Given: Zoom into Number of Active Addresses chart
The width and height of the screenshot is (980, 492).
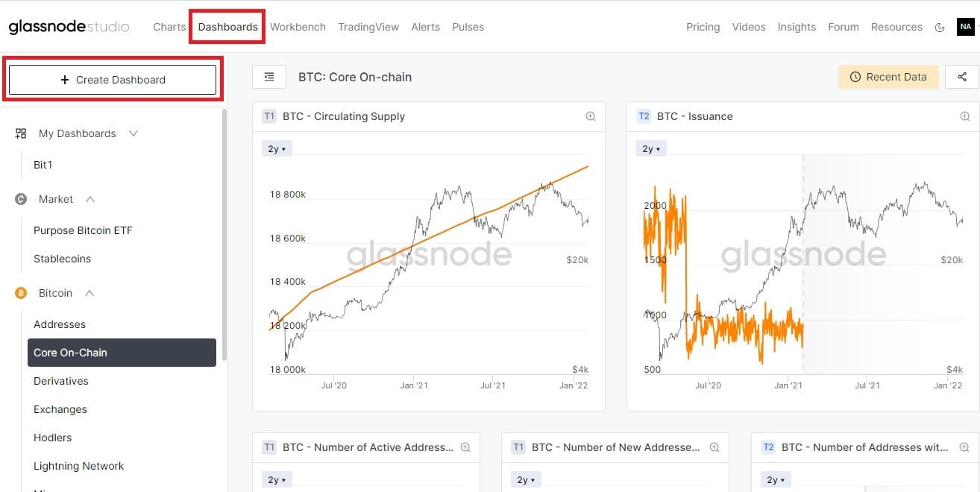Looking at the screenshot, I should tap(465, 447).
